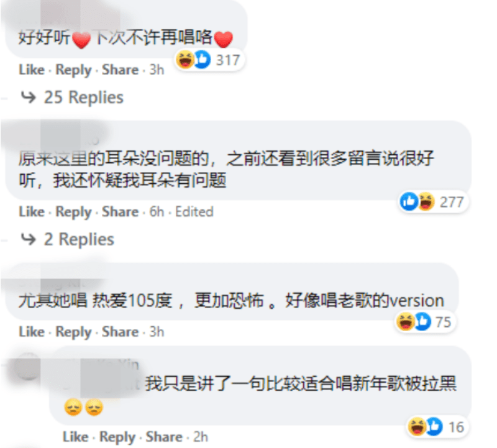Screen dimensions: 497x448
Task: Like the comment posted 6h ago
Action: (x=32, y=212)
